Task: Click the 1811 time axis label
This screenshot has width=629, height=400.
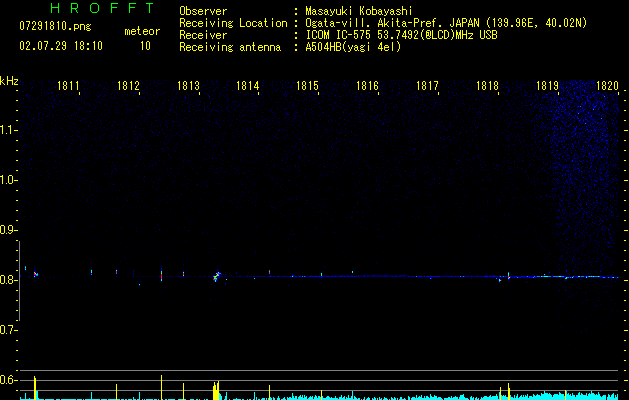Action: pos(68,85)
